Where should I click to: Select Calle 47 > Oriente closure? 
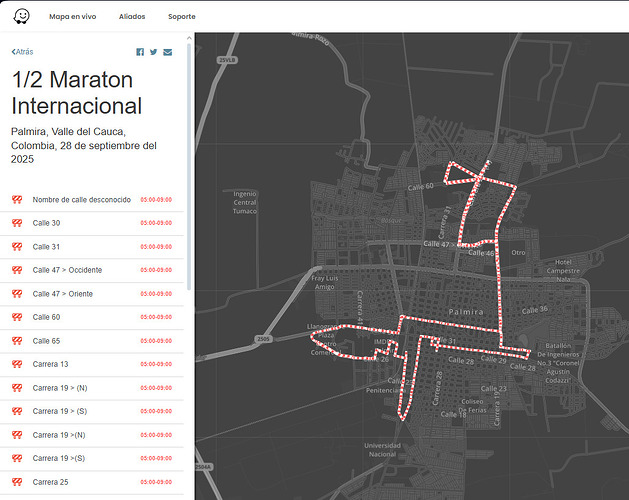64,293
